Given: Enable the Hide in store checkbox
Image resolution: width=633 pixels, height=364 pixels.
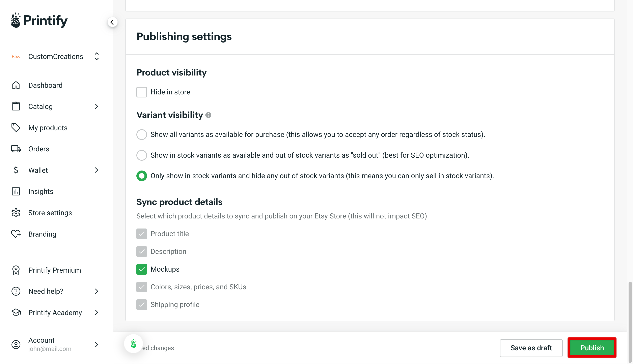Looking at the screenshot, I should point(142,92).
